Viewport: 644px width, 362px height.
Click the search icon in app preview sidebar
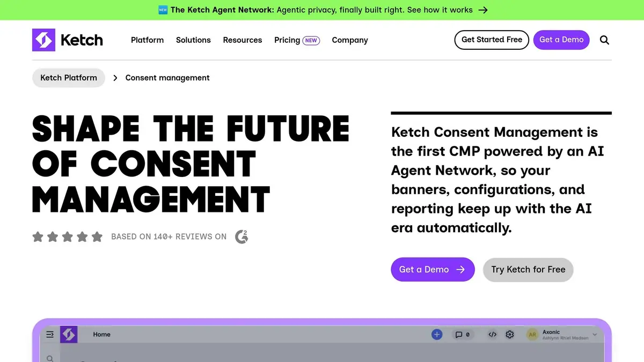50,359
